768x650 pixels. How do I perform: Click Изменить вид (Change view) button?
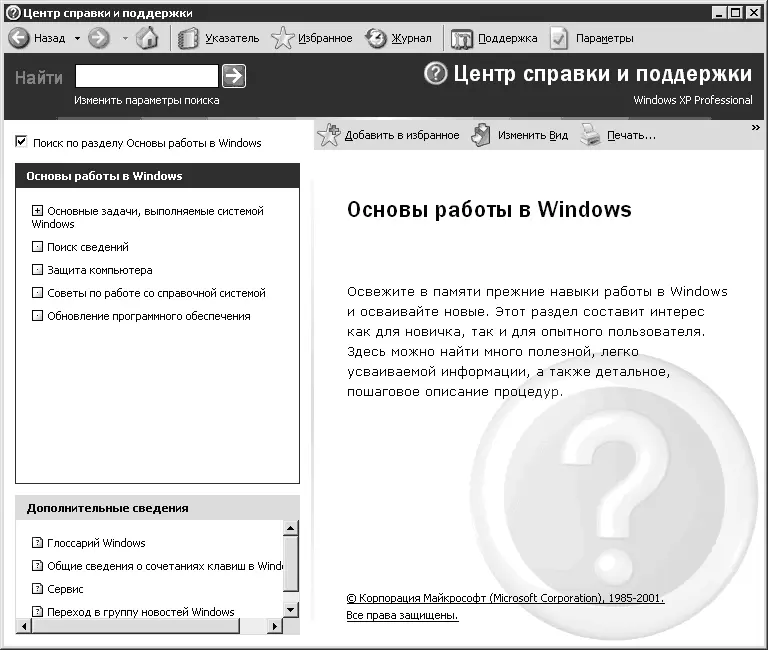pos(482,135)
